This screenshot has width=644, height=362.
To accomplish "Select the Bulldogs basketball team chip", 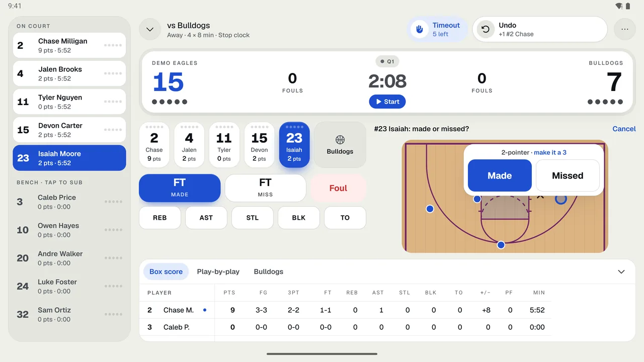I will coord(340,145).
